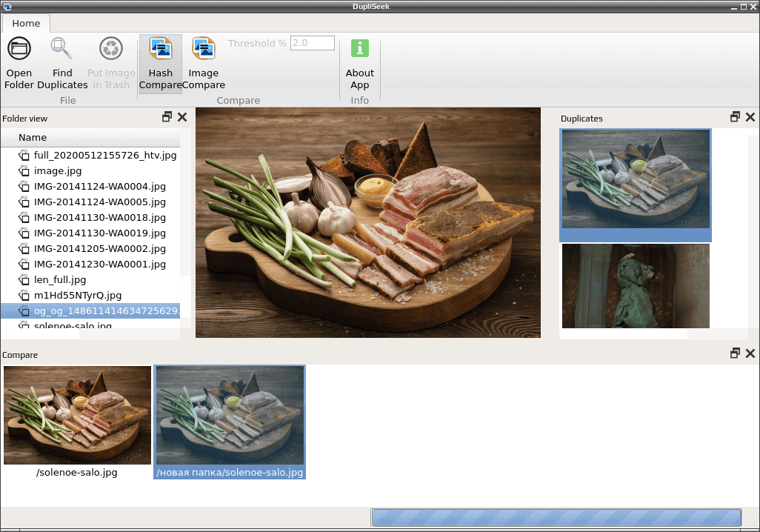Float the Duplicates panel
760x532 pixels.
point(736,117)
